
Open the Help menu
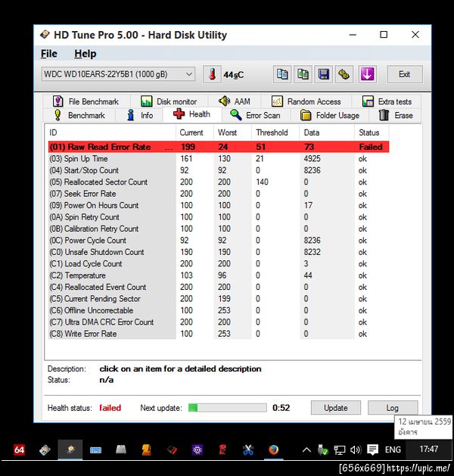coord(86,54)
